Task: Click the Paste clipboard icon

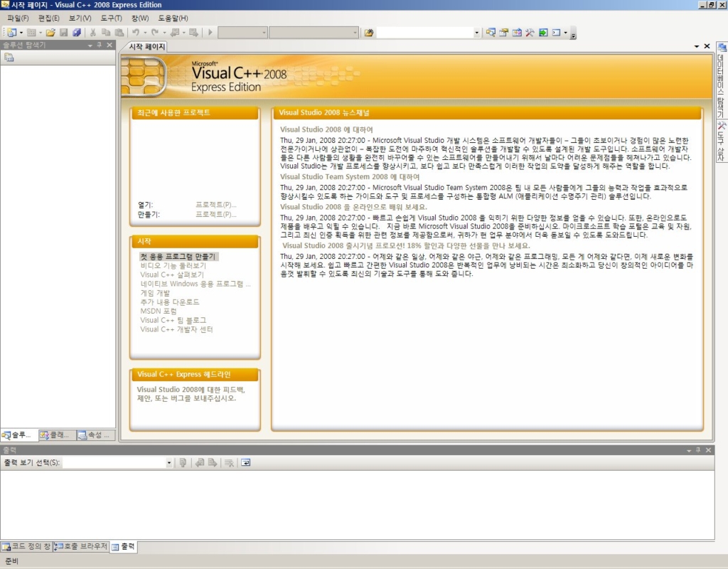Action: (119, 33)
